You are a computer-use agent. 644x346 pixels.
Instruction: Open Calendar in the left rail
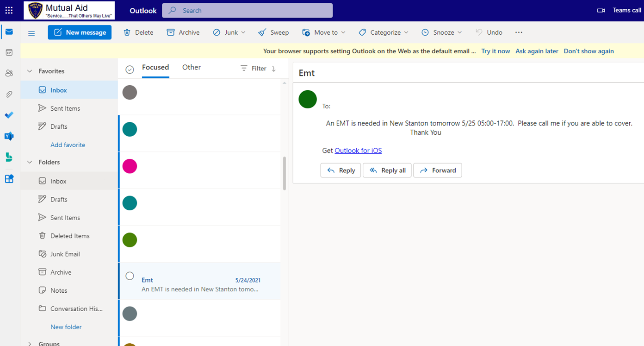9,52
